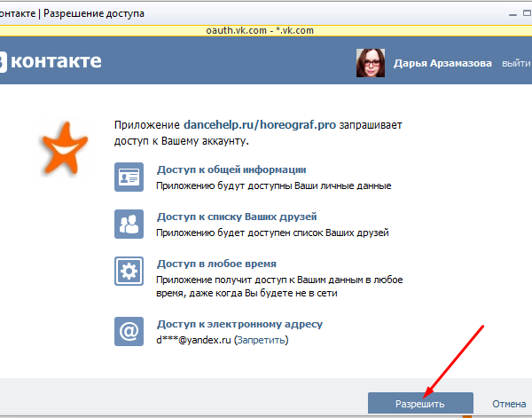
Task: Click the friends list people icon
Action: pyautogui.click(x=129, y=224)
